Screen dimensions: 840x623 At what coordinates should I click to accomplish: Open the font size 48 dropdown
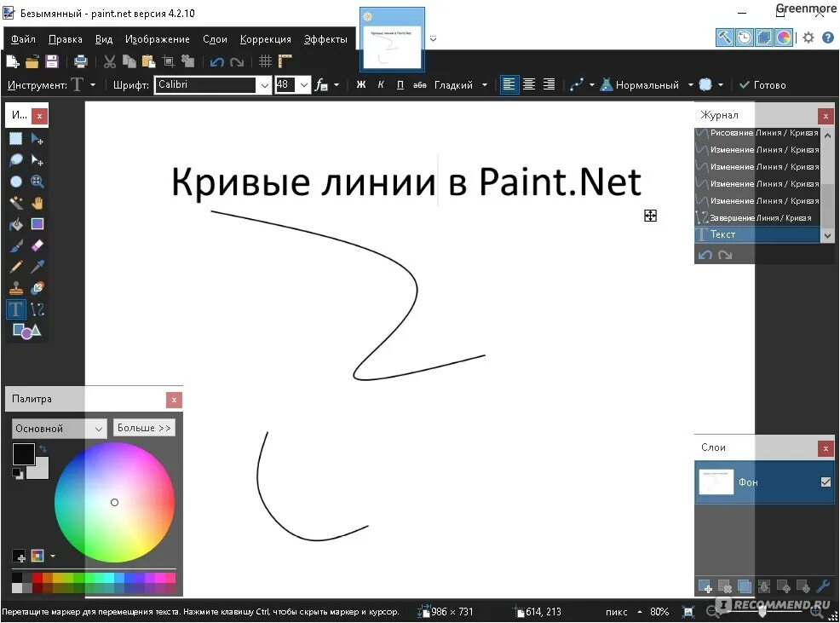click(x=304, y=85)
